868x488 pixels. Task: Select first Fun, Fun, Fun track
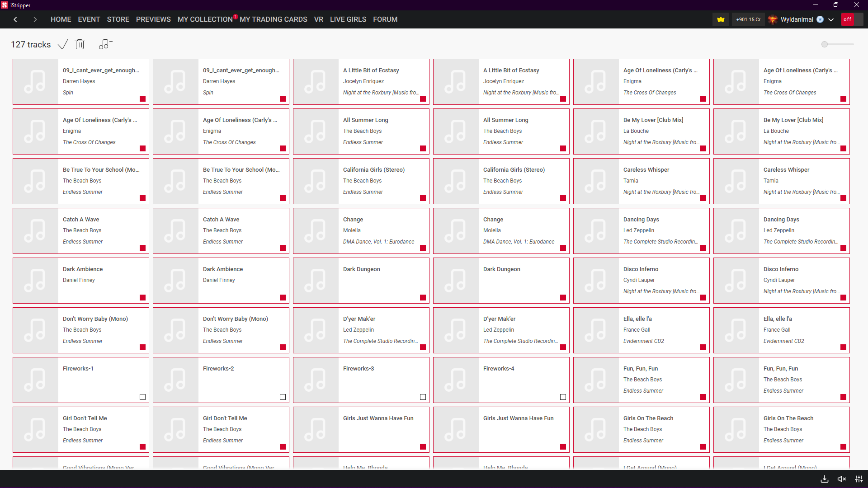coord(642,380)
